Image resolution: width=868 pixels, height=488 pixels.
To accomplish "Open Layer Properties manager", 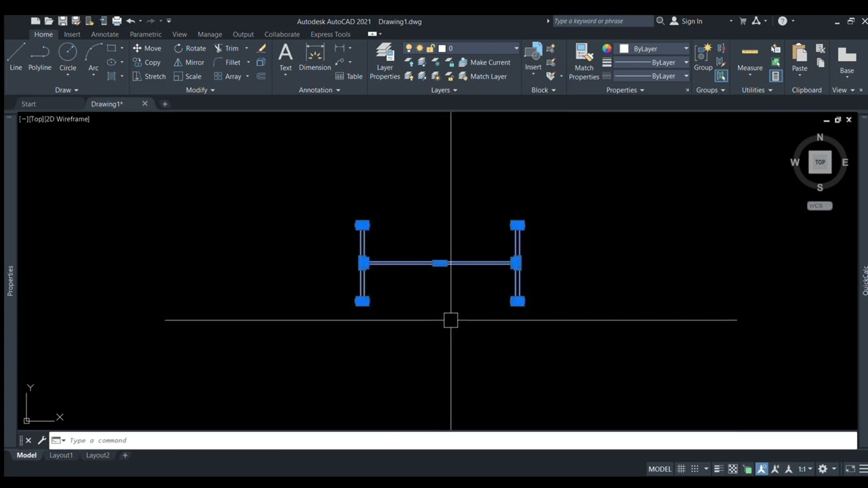I will click(x=384, y=61).
